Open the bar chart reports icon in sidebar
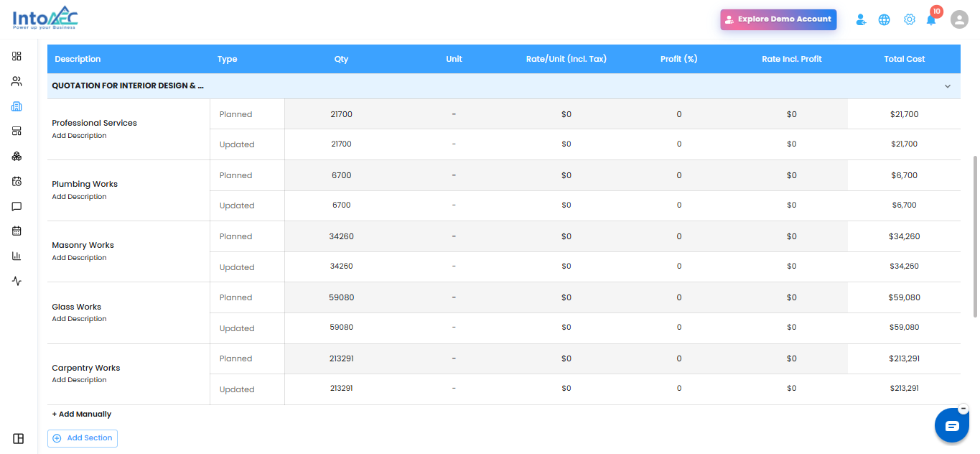980x454 pixels. click(17, 256)
